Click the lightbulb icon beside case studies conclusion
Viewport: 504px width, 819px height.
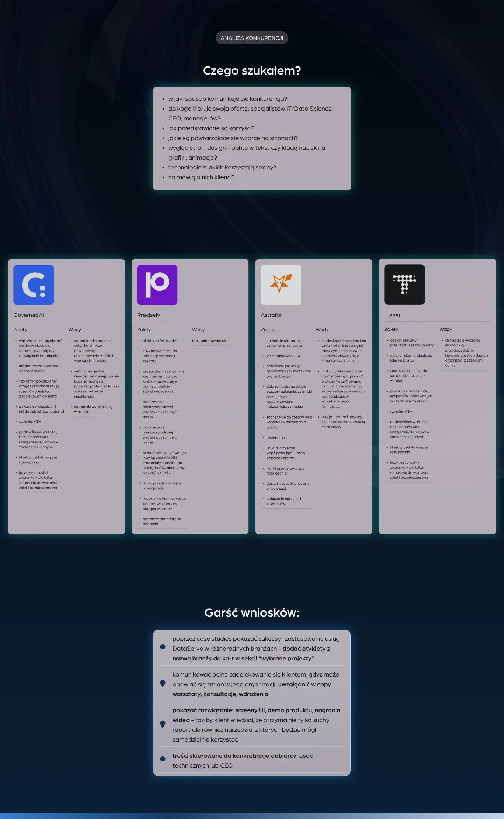click(163, 648)
